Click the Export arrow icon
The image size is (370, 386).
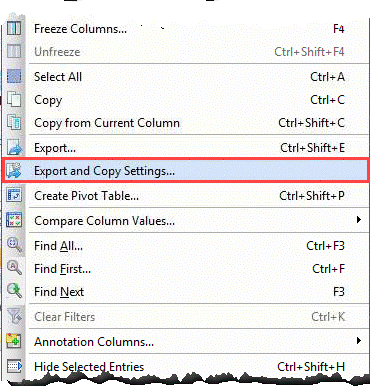pos(14,147)
